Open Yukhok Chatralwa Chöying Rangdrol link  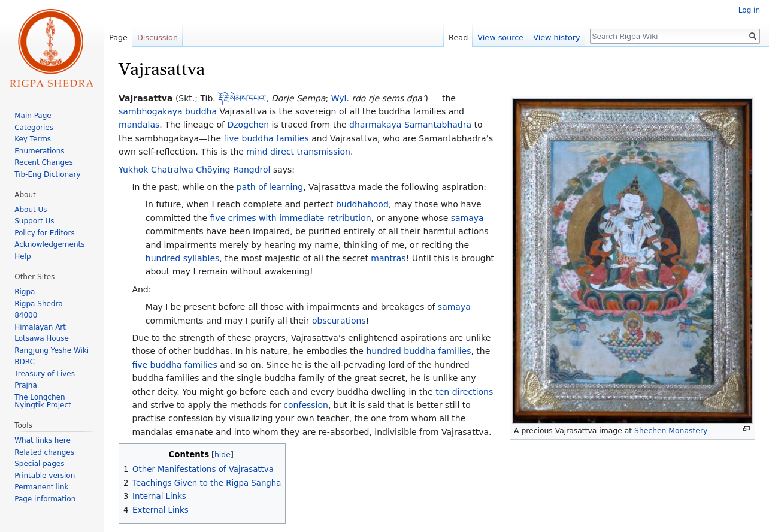(195, 170)
